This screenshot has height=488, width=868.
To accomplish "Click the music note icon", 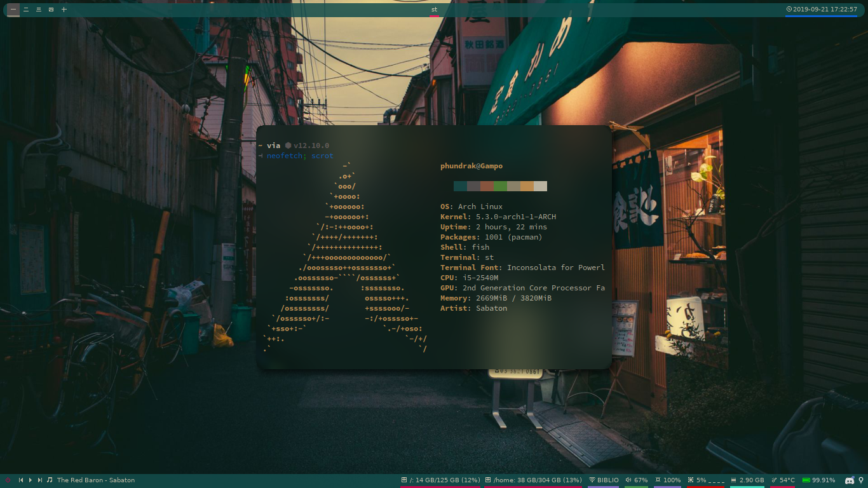I will tap(50, 480).
